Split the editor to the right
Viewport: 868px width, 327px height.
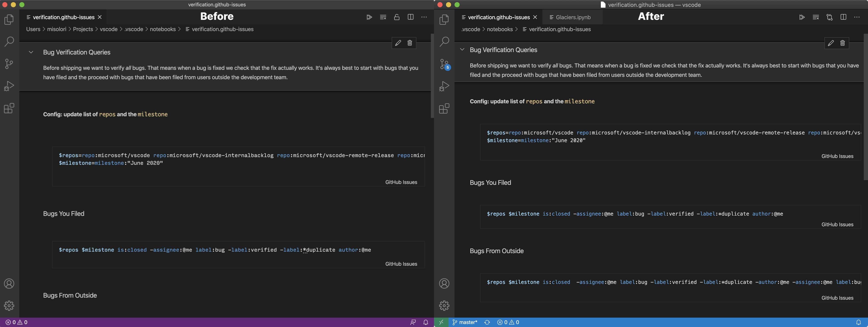[x=411, y=17]
